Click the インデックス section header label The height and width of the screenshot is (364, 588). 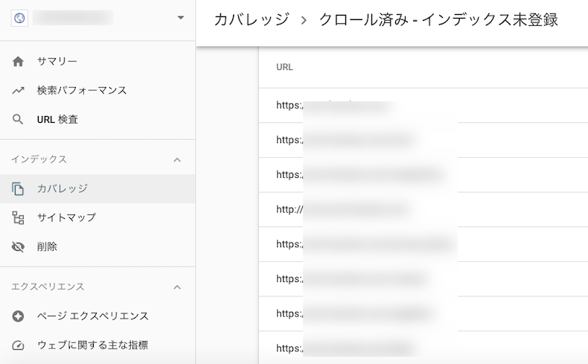tap(39, 159)
